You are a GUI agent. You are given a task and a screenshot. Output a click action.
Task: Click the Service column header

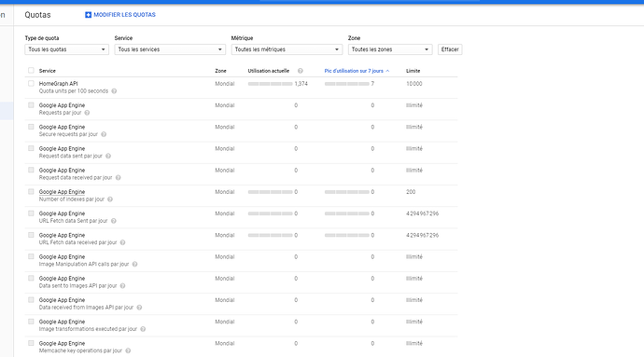(48, 71)
